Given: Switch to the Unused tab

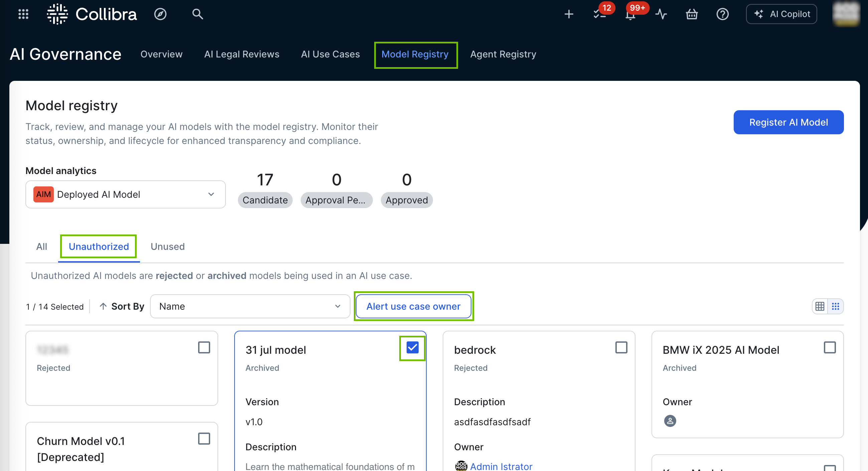Looking at the screenshot, I should tap(167, 247).
